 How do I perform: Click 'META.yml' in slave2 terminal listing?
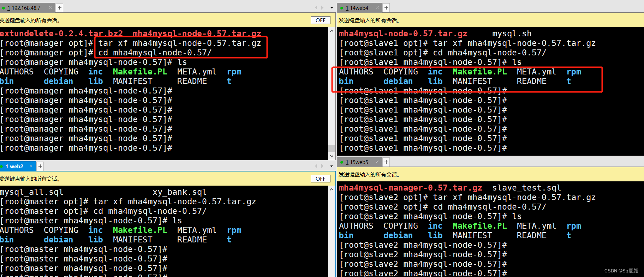(536, 226)
